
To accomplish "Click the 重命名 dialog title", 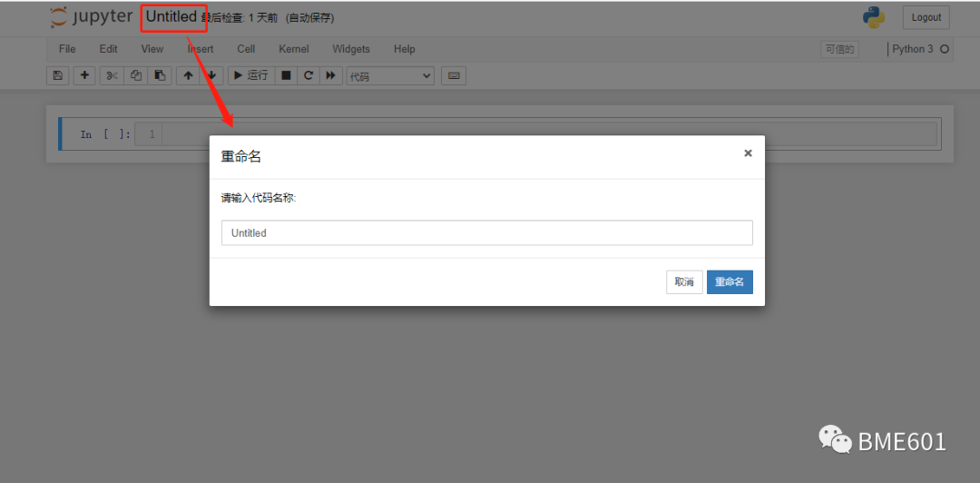I will pos(241,157).
